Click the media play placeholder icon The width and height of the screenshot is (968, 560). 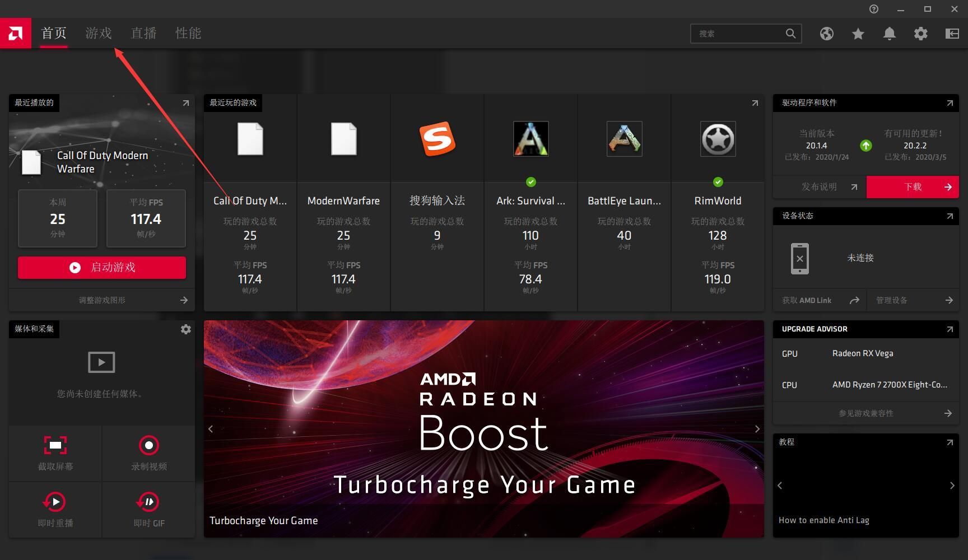[x=101, y=362]
